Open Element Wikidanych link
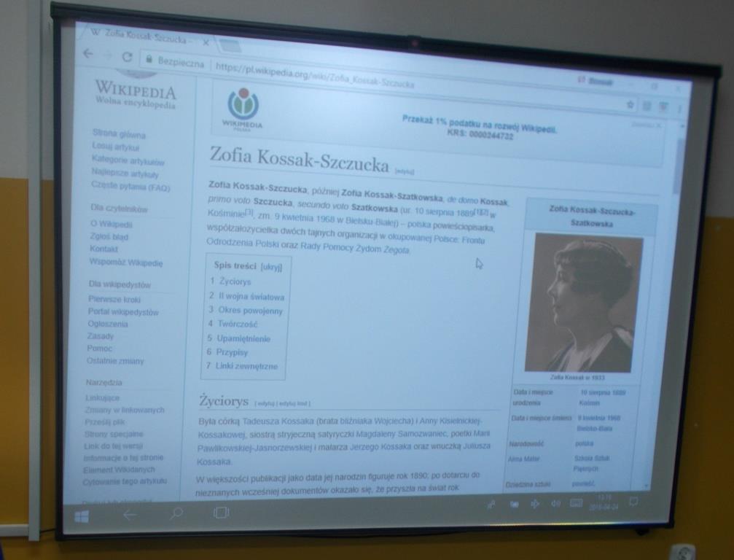Image resolution: width=734 pixels, height=560 pixels. pyautogui.click(x=119, y=469)
